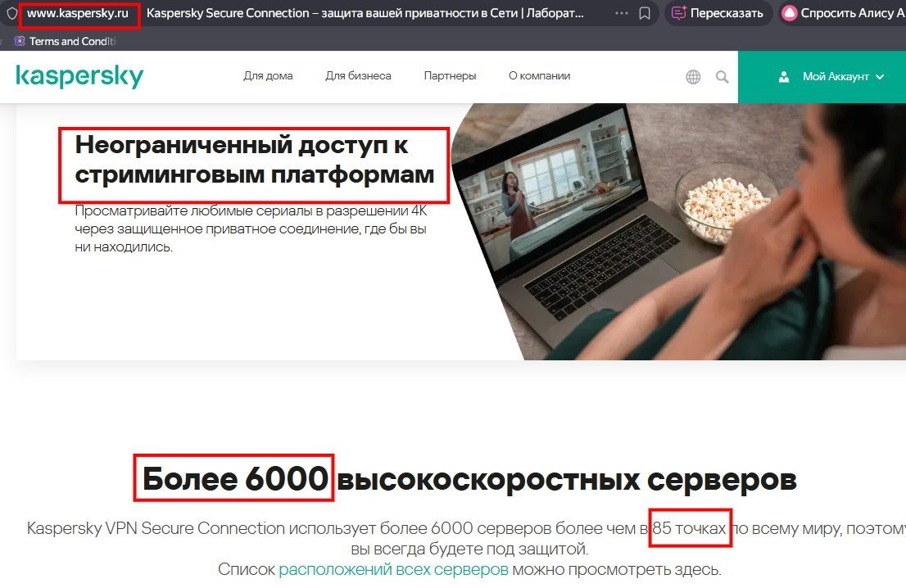906x588 pixels.
Task: Open the Для бизнеса menu
Action: coord(358,75)
